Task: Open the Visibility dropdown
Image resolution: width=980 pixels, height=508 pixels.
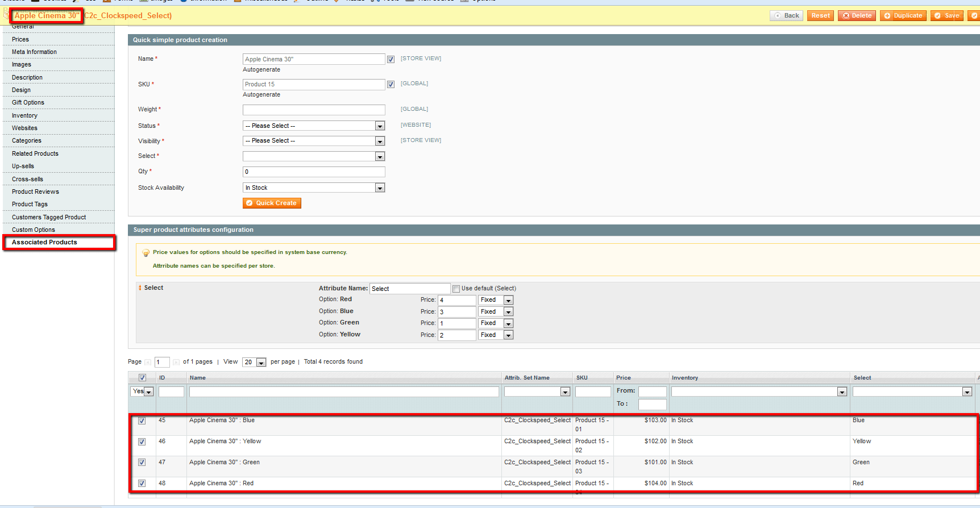Action: coord(314,141)
